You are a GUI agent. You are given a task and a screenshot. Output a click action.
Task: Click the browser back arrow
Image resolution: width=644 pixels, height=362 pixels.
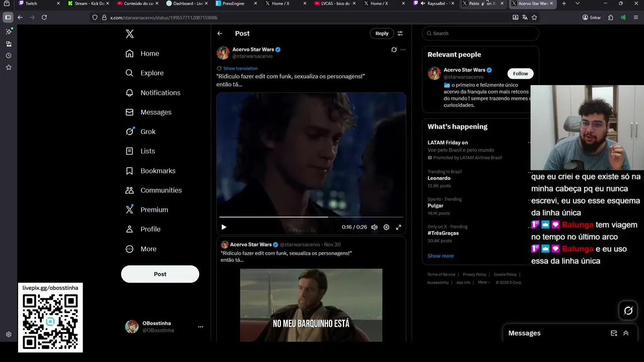point(20,17)
